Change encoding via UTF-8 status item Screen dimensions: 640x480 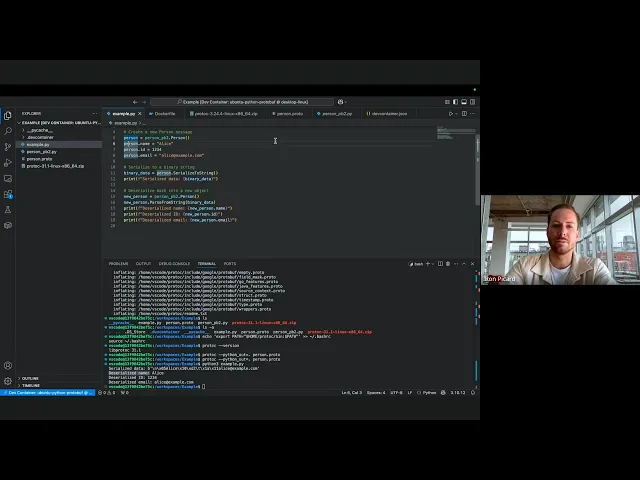click(396, 393)
